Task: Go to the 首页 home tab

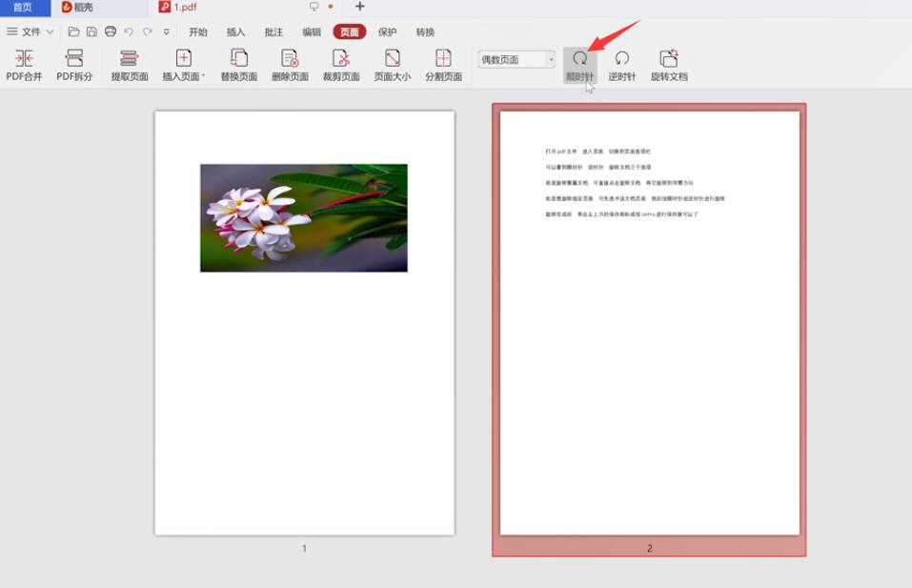Action: 25,8
